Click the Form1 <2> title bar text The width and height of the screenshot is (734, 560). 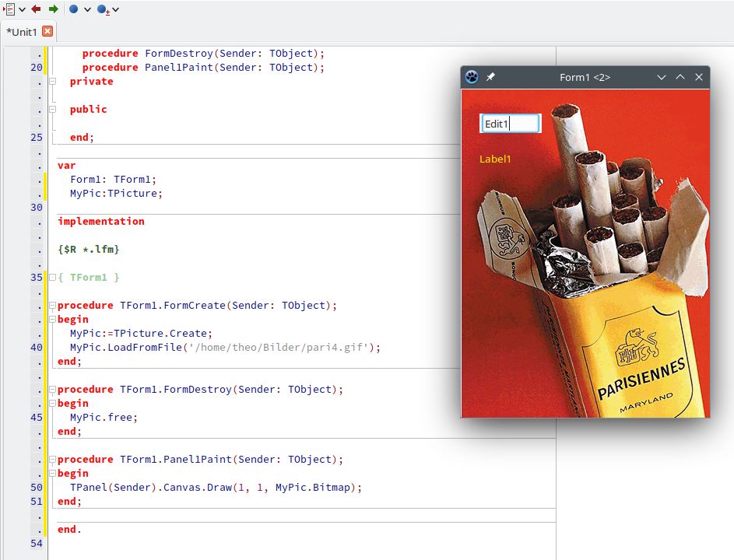pyautogui.click(x=585, y=78)
